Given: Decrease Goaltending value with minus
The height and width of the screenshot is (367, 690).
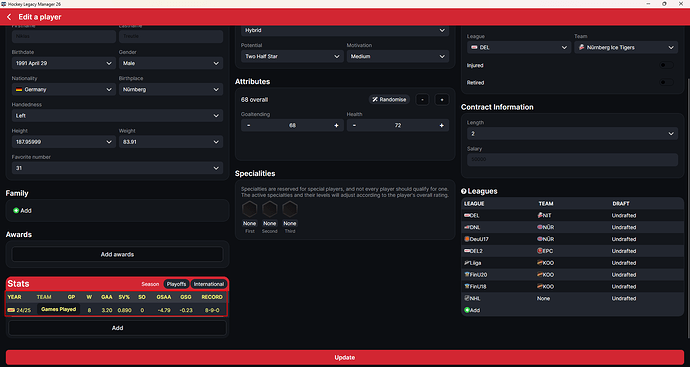Looking at the screenshot, I should 249,125.
